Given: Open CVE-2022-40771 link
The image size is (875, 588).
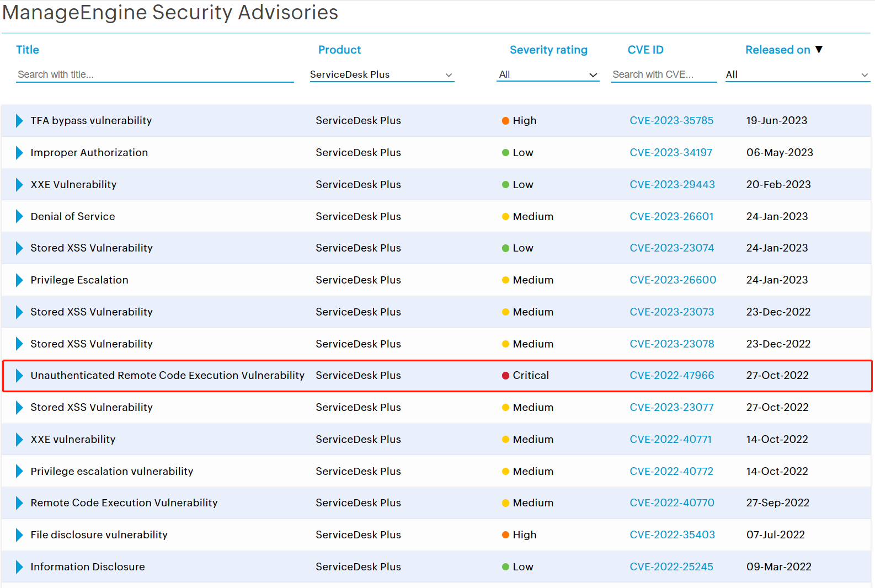Looking at the screenshot, I should tap(670, 440).
